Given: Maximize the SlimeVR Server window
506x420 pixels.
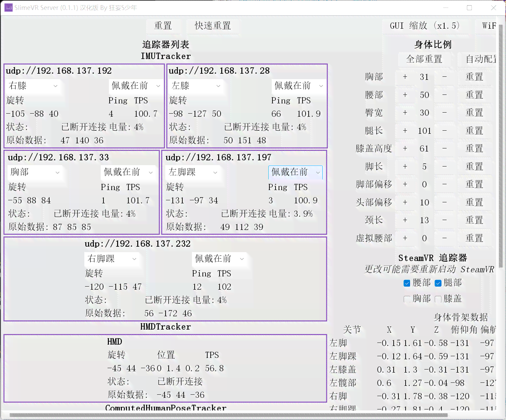Looking at the screenshot, I should click(469, 8).
